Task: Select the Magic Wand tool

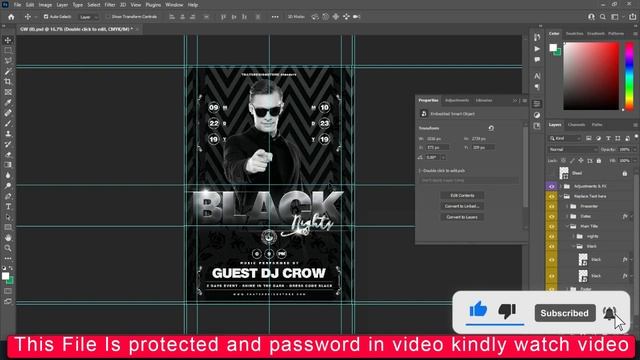Action: coord(8,71)
